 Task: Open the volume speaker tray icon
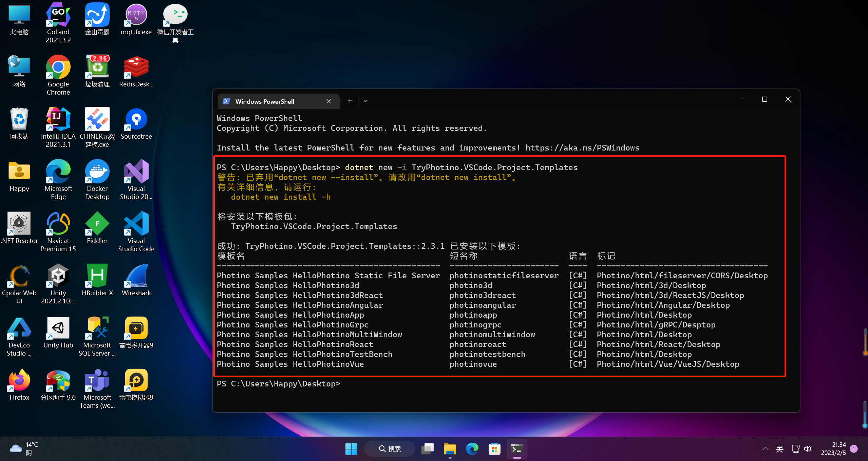[x=808, y=449]
